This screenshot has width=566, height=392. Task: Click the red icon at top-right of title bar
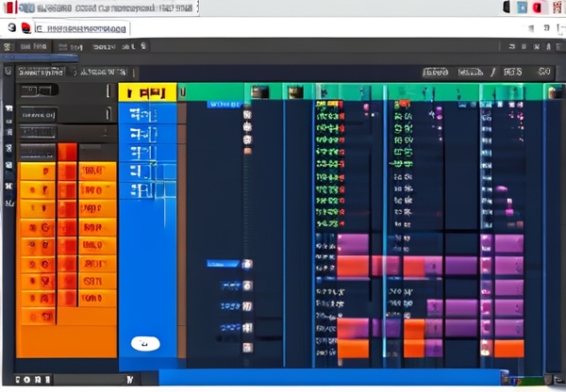pyautogui.click(x=537, y=8)
